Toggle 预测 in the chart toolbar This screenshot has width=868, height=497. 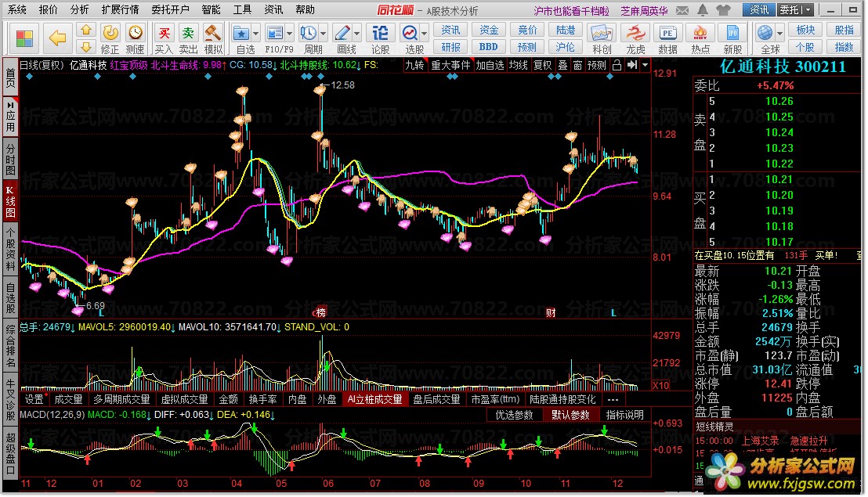coord(596,65)
